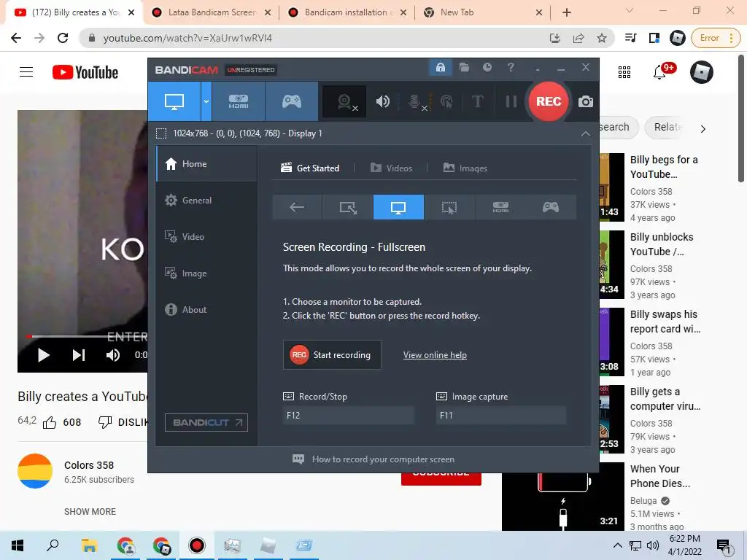747x560 pixels.
Task: Click the Start recording button
Action: point(332,355)
